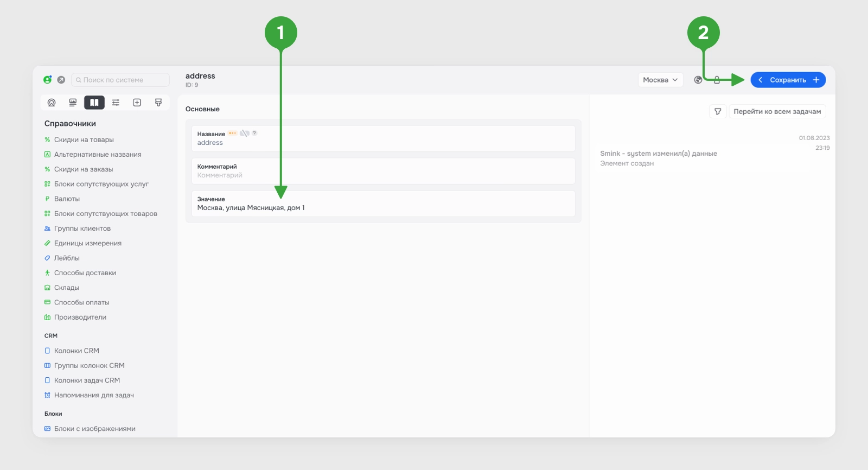Open the plus-in-square tab in sidebar toolbar

coord(137,103)
